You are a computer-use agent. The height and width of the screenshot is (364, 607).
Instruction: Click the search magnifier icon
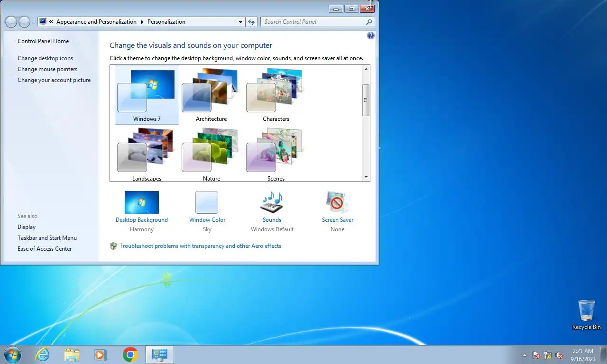click(369, 22)
